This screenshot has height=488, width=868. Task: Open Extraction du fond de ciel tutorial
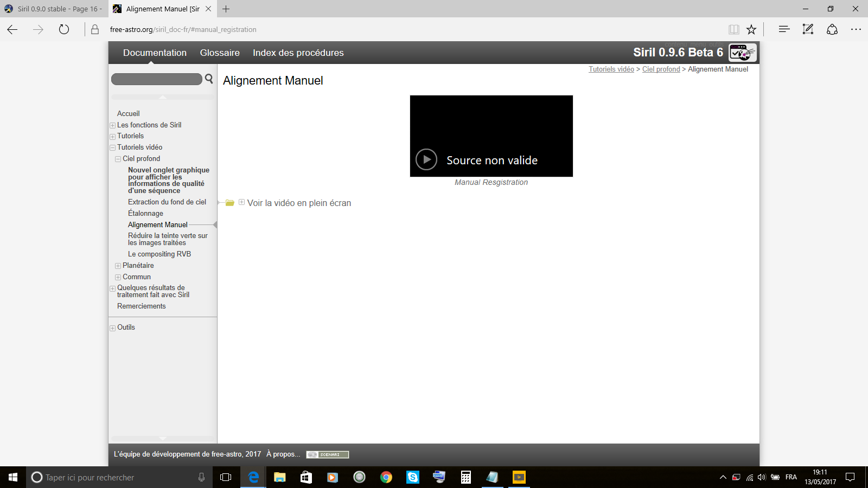(167, 202)
